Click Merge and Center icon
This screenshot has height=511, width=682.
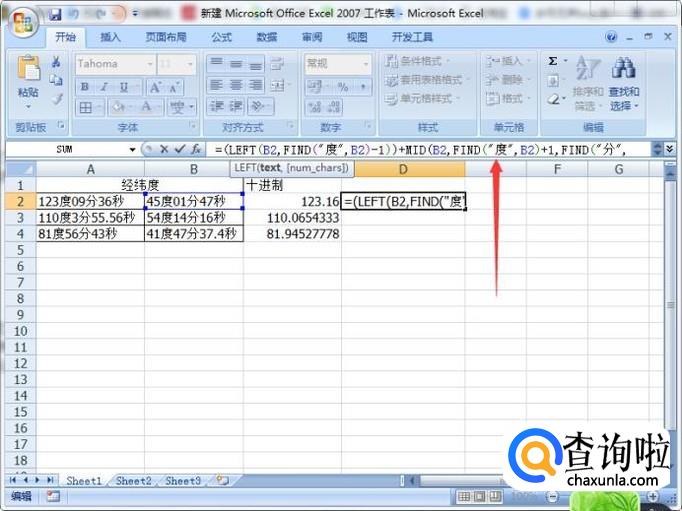tap(277, 85)
